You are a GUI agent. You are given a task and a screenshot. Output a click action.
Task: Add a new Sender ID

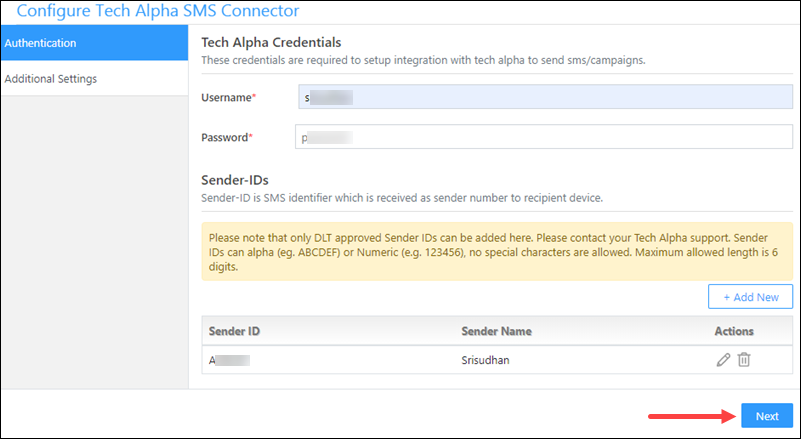pos(750,297)
